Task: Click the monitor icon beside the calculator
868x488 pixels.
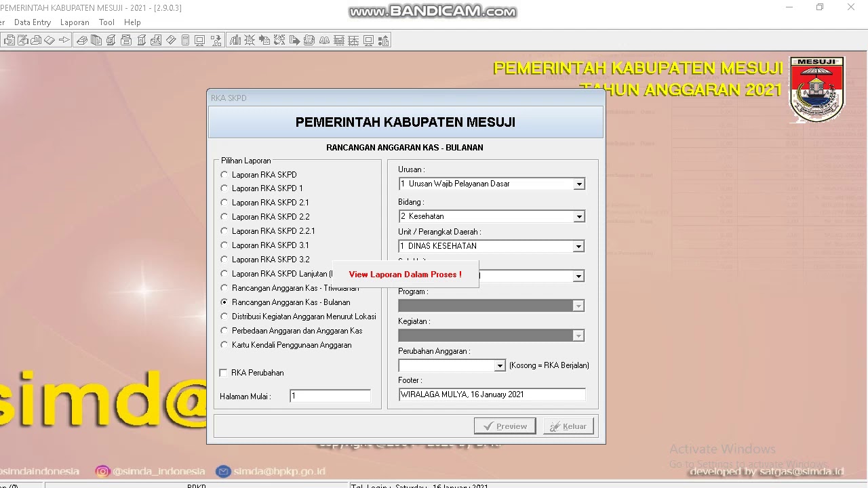Action: [x=199, y=41]
